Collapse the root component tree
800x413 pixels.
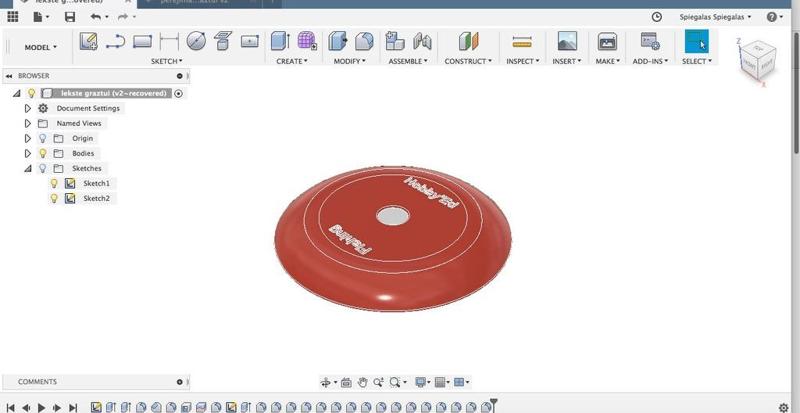coord(17,93)
